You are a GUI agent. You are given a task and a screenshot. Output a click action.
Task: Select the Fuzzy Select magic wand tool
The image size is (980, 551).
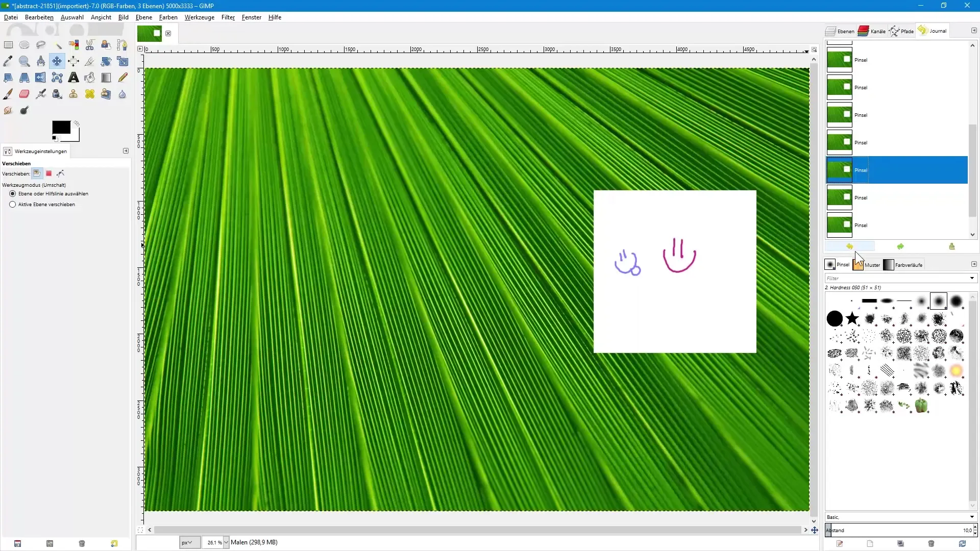57,45
